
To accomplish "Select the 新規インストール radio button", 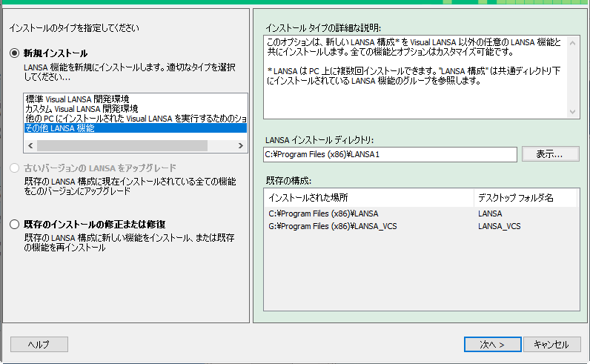I will (x=14, y=53).
